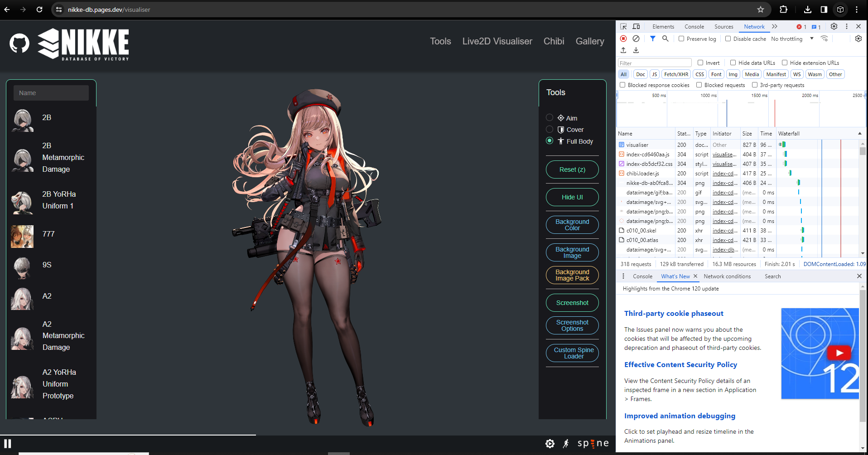Open Network panel settings gear
The image size is (868, 455).
pyautogui.click(x=858, y=39)
